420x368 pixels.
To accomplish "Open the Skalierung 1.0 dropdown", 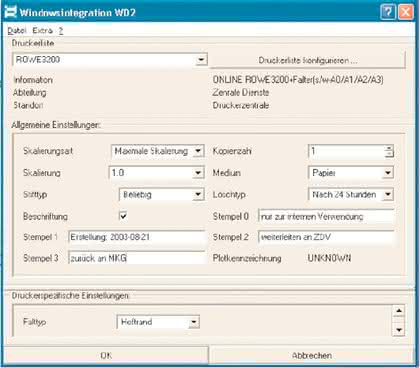I will coord(198,173).
